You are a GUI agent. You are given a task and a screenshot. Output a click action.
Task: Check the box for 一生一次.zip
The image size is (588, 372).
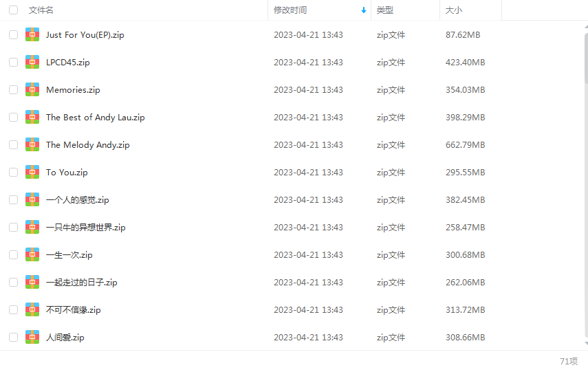(x=14, y=254)
